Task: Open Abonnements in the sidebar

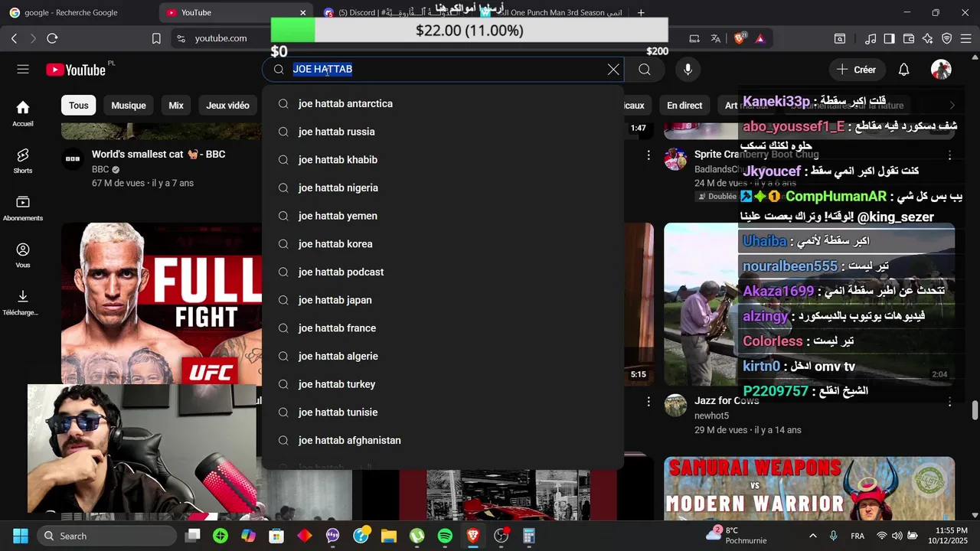Action: pos(23,208)
